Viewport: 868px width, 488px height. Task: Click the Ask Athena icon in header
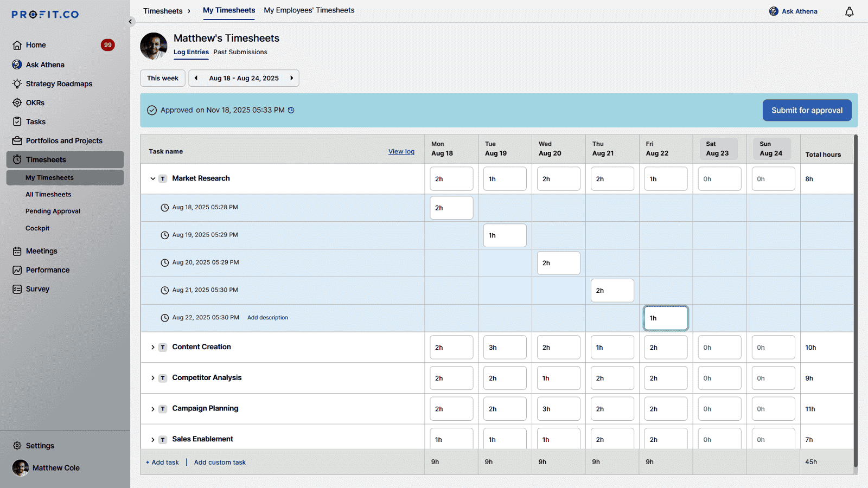point(774,11)
